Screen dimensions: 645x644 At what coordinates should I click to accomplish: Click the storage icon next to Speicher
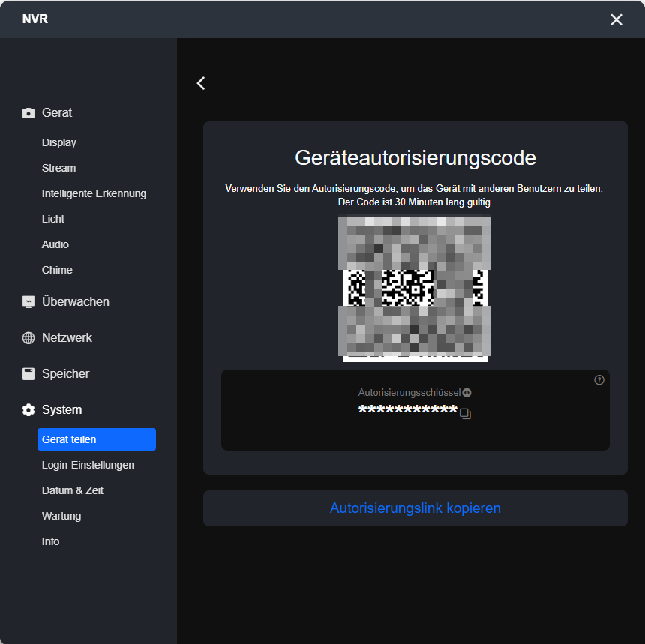28,374
